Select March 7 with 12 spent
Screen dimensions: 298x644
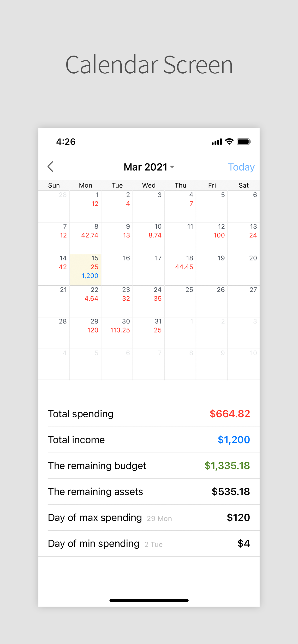click(x=54, y=238)
